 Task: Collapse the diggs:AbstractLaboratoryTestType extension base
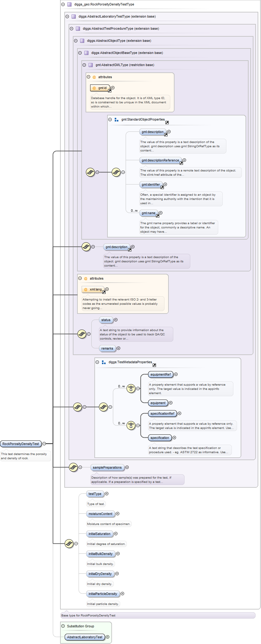[x=67, y=16]
